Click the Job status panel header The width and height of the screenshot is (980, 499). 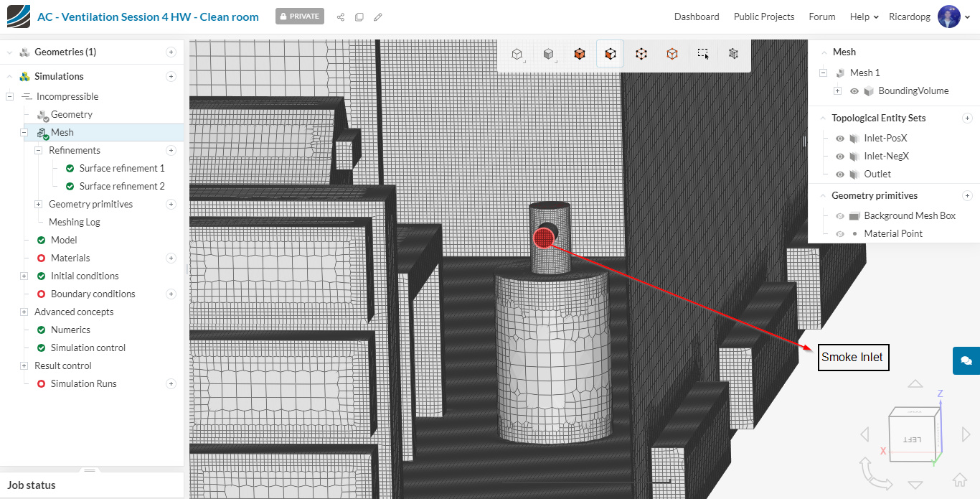tap(92, 485)
